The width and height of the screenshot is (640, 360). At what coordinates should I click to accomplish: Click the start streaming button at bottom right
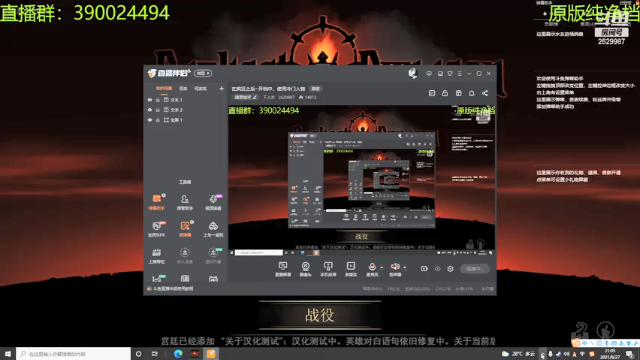(x=475, y=269)
